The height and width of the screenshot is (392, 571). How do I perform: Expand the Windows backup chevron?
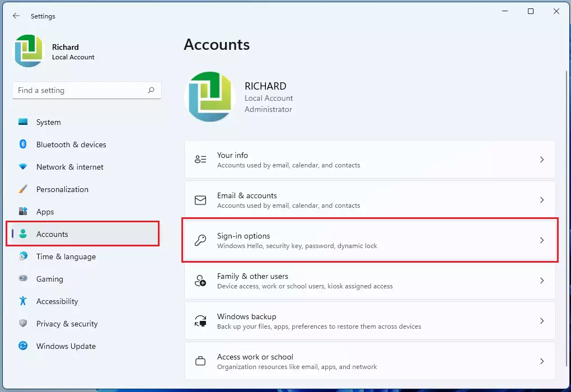coord(542,321)
